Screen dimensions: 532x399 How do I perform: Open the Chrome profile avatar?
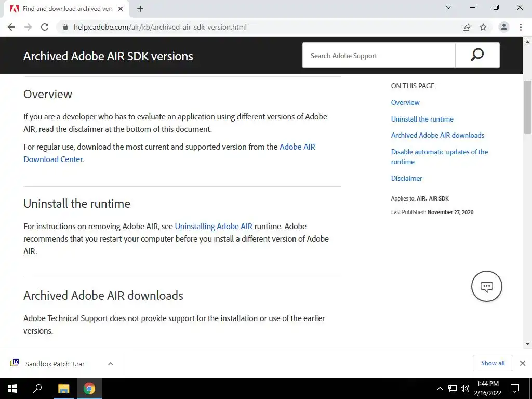504,27
